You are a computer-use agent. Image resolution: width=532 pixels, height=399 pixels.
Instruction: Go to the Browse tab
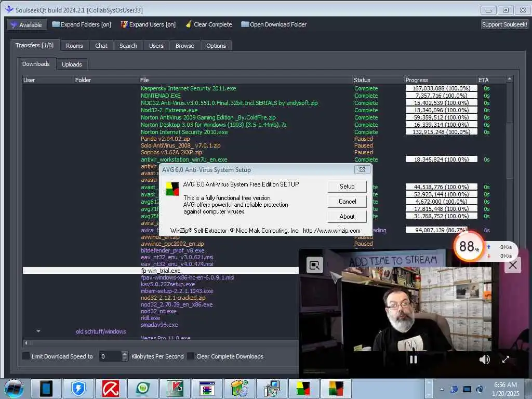tap(184, 46)
